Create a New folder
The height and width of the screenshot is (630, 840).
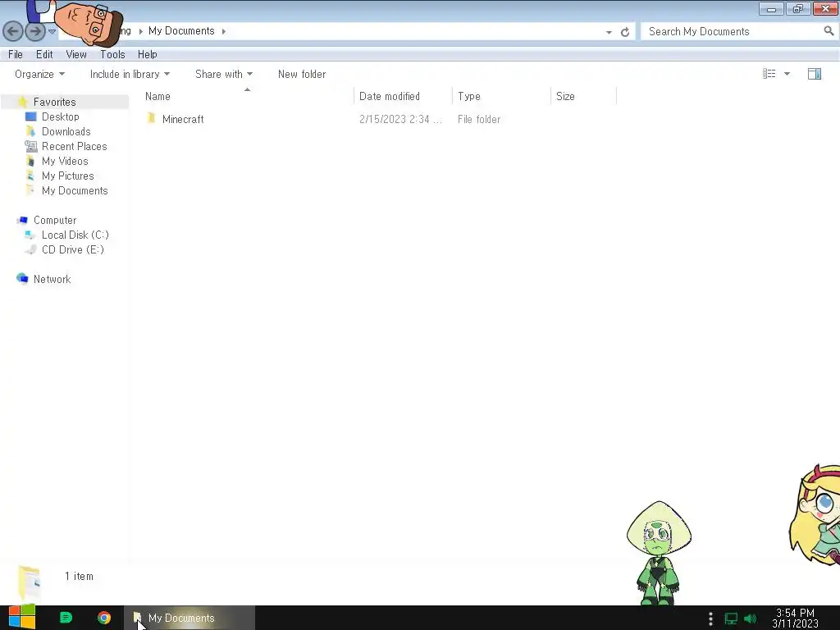(302, 74)
